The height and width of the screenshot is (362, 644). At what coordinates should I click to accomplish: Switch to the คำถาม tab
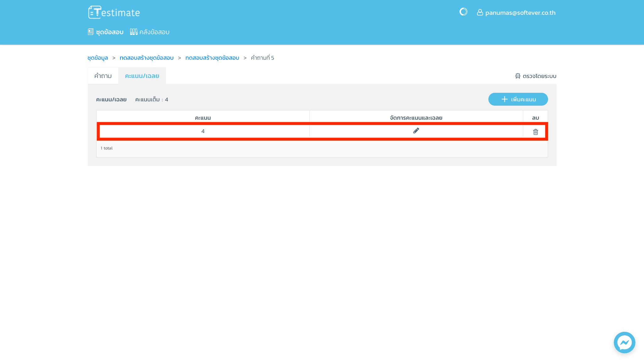click(x=103, y=76)
